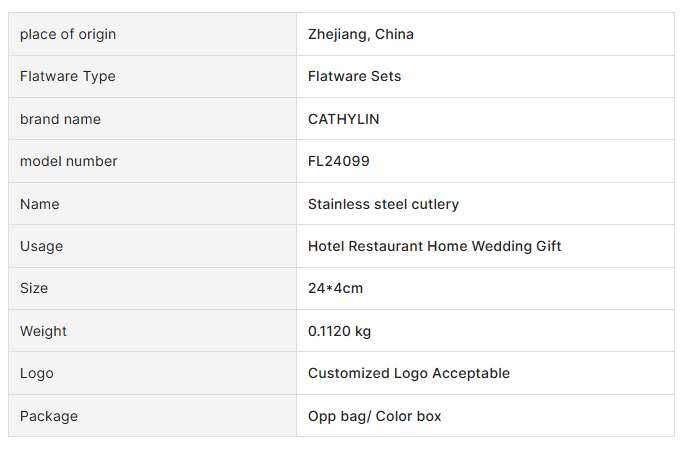Click the "place of origin" label cell
686x449 pixels.
coord(68,34)
